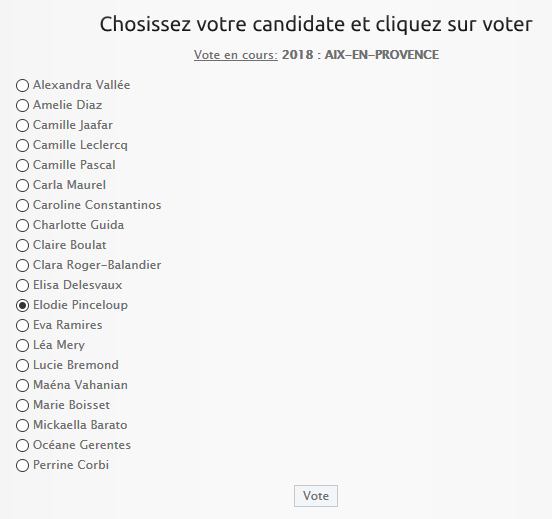The width and height of the screenshot is (552, 519).
Task: Select candidate Océane Gerentes
Action: (x=22, y=445)
